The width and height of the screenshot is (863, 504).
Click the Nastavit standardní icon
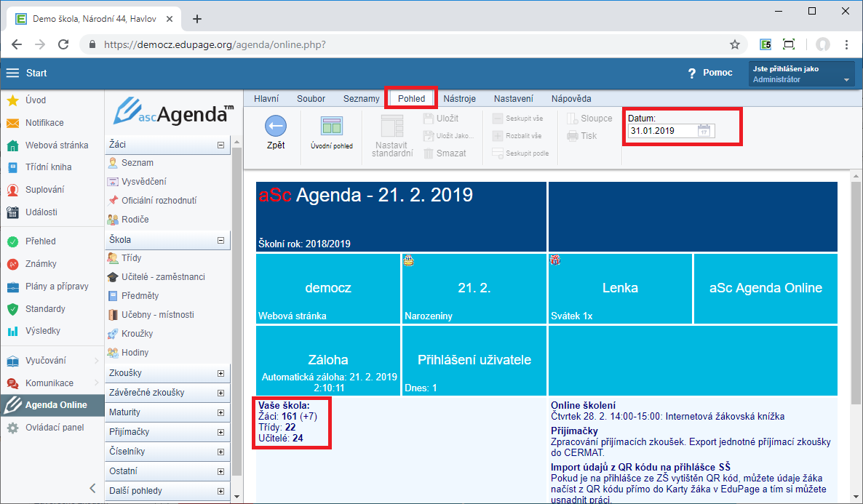pyautogui.click(x=392, y=126)
